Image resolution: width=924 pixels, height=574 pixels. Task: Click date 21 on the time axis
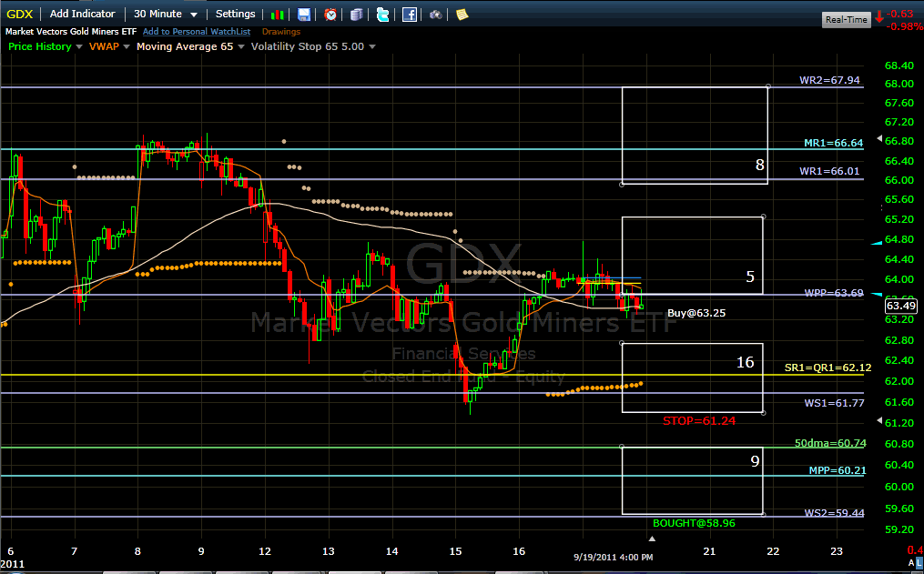click(709, 551)
